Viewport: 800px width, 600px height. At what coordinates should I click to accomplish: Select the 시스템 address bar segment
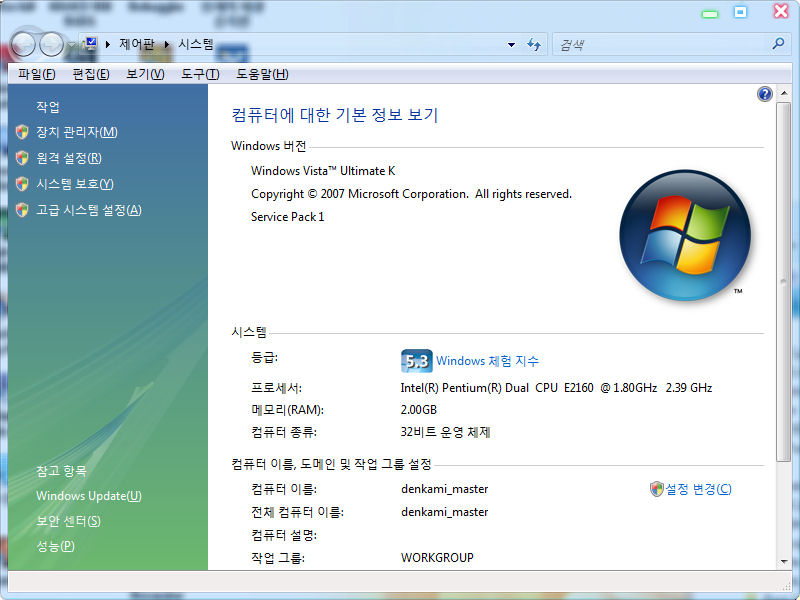(x=195, y=44)
